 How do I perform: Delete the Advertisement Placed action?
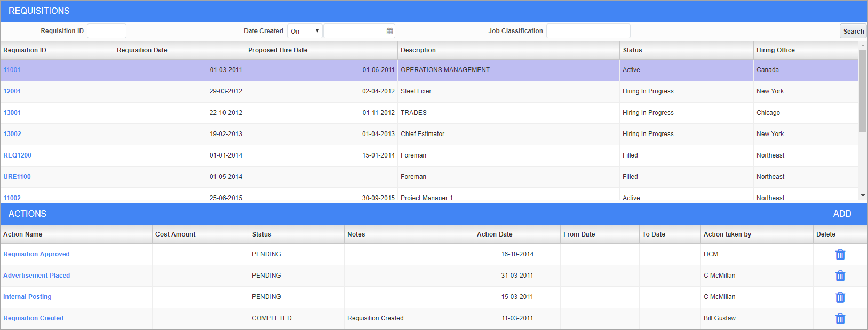point(840,276)
